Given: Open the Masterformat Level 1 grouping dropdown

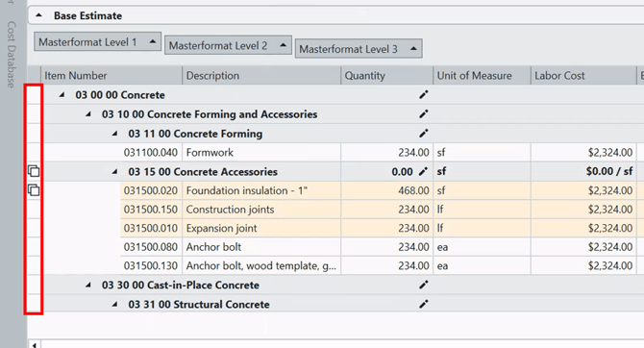Looking at the screenshot, I should [x=97, y=42].
